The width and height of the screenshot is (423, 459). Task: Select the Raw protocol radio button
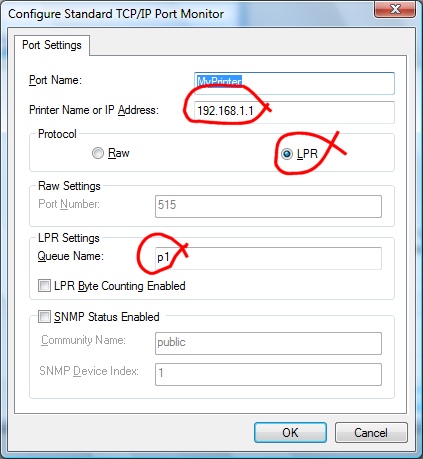click(98, 153)
